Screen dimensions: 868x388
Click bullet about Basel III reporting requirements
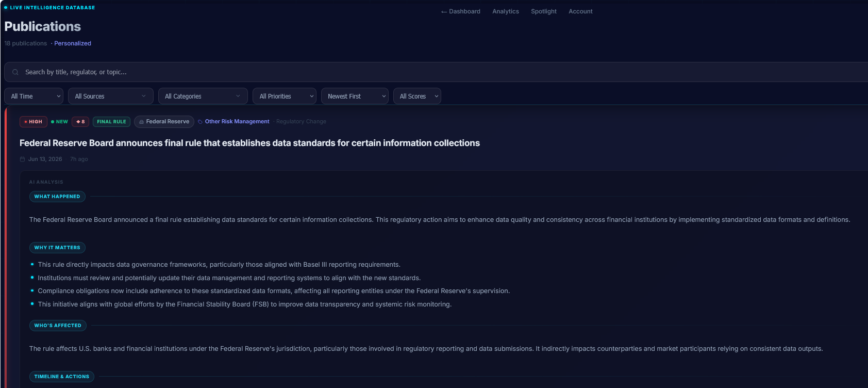[219, 265]
